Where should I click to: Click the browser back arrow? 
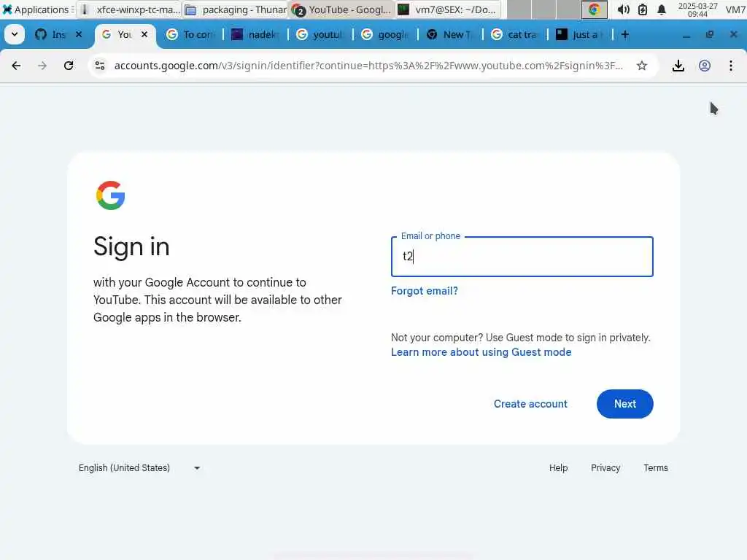[x=16, y=66]
